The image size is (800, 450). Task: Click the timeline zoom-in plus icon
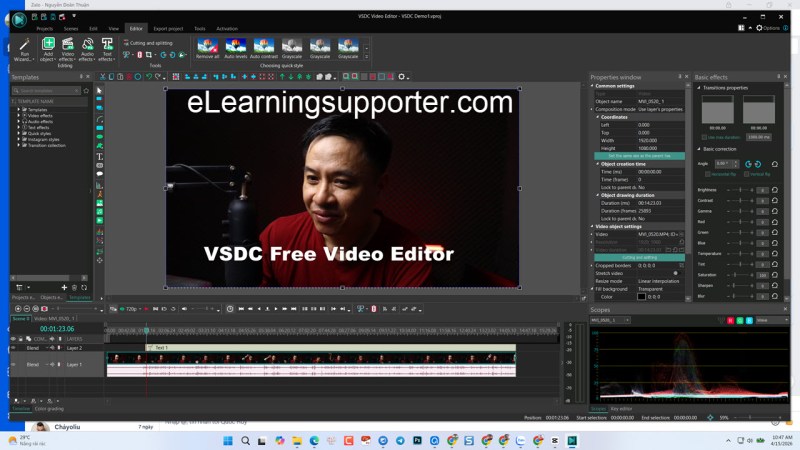(x=18, y=309)
